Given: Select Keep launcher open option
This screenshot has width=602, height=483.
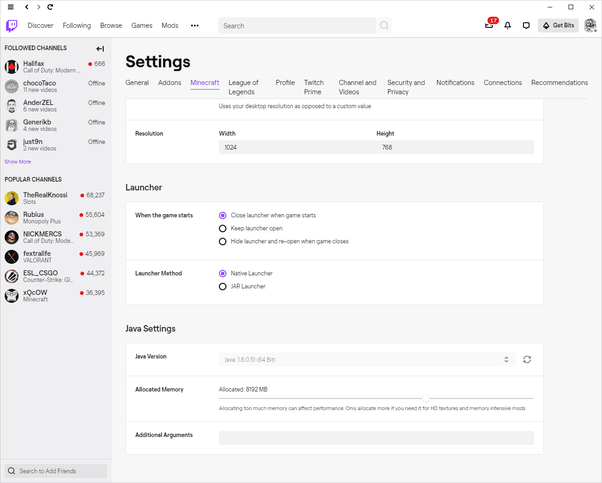Looking at the screenshot, I should (x=223, y=228).
